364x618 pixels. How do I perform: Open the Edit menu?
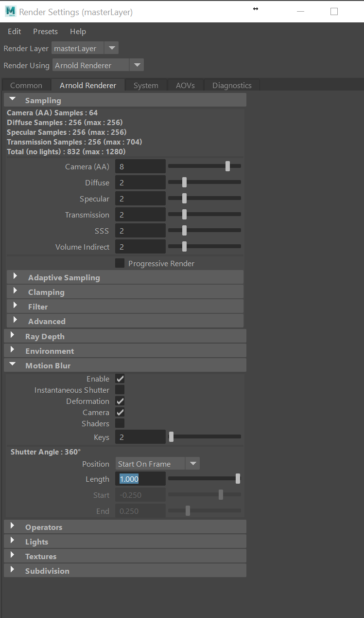[15, 31]
